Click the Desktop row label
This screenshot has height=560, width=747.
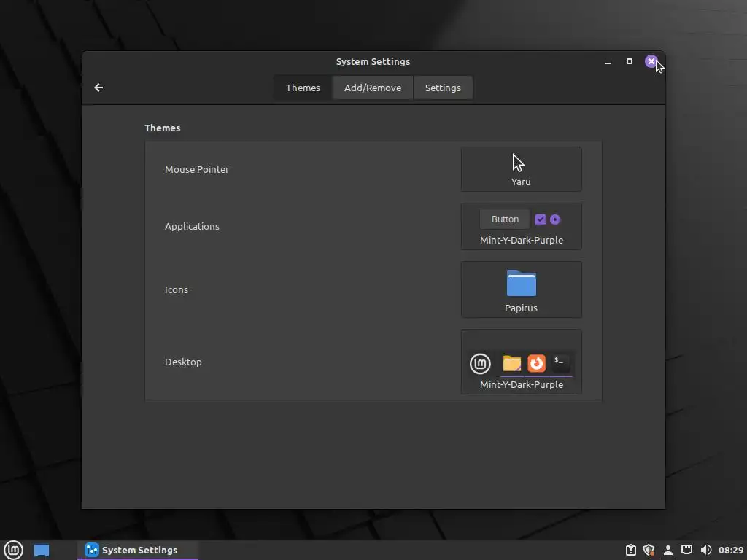point(183,362)
